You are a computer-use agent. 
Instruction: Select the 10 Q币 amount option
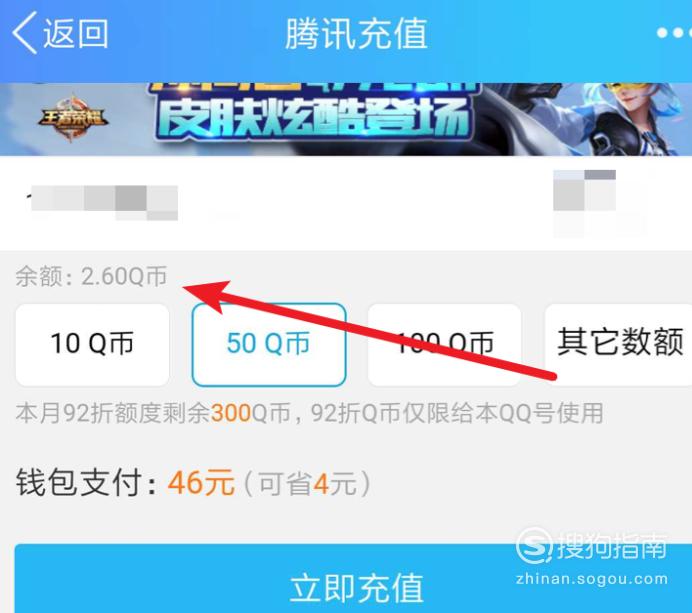tap(92, 345)
